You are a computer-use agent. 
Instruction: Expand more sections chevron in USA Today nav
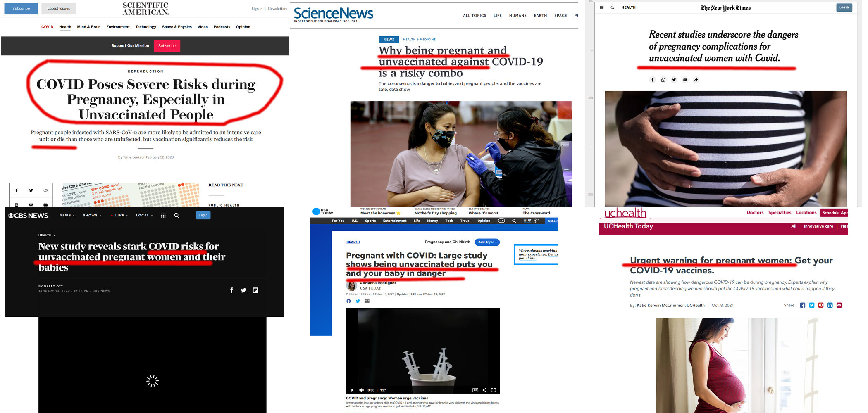(x=501, y=221)
